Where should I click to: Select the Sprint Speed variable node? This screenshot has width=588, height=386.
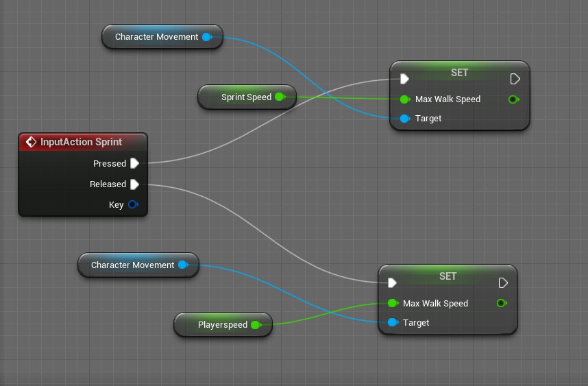pyautogui.click(x=240, y=97)
